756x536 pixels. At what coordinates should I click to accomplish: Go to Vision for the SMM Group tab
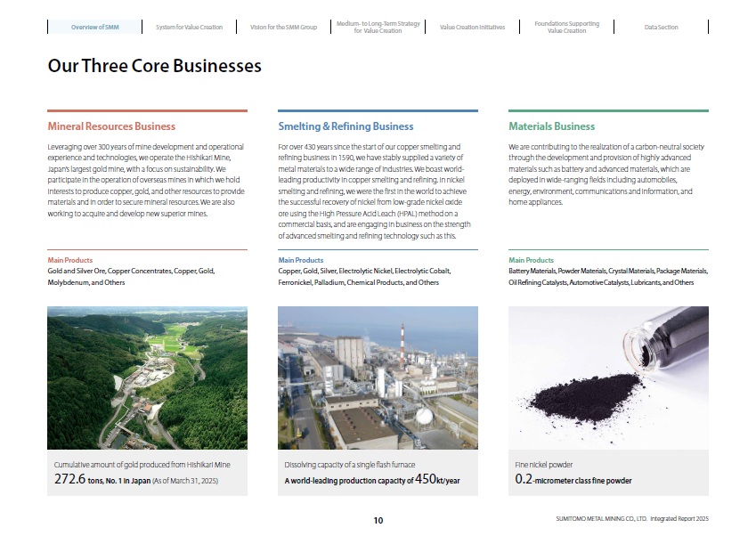tap(283, 28)
